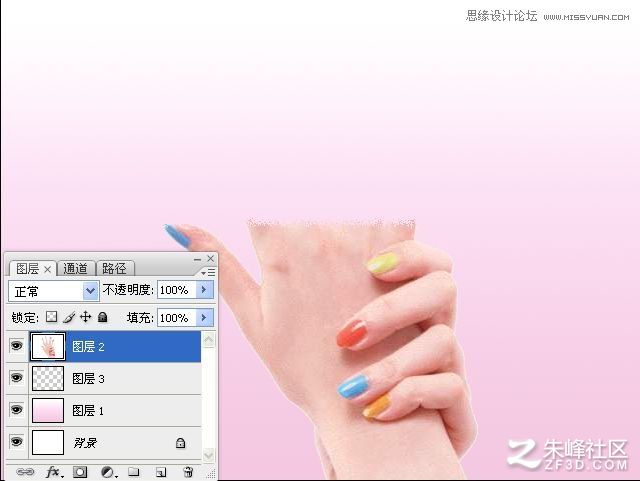This screenshot has height=481, width=640.
Task: Click the lock icon on 背景 layer
Action: [180, 443]
